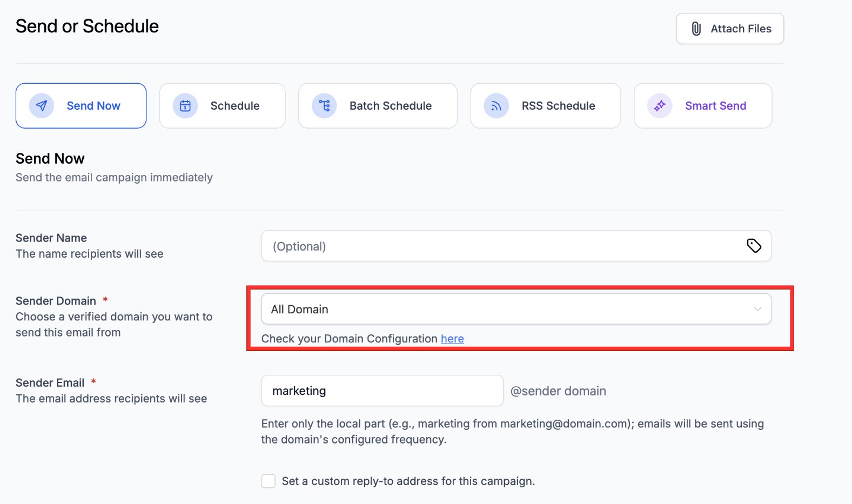852x504 pixels.
Task: Expand the Sender Domain chevron arrow
Action: (x=757, y=309)
